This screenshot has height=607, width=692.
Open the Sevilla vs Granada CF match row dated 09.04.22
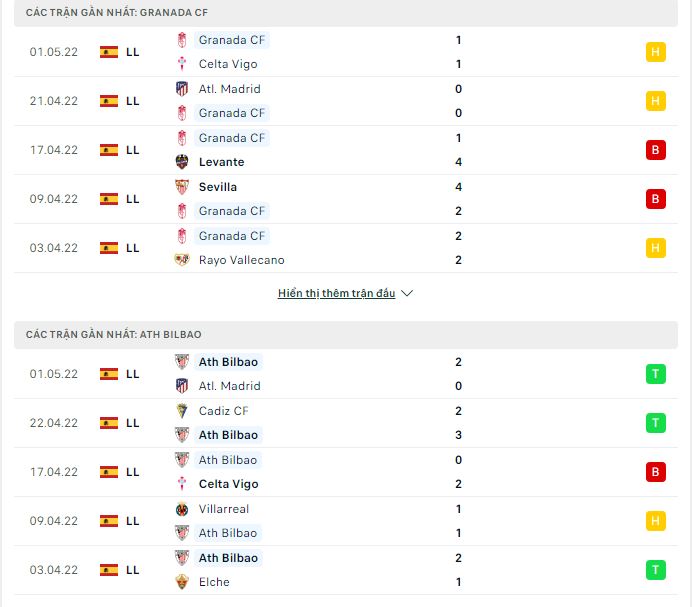click(346, 199)
